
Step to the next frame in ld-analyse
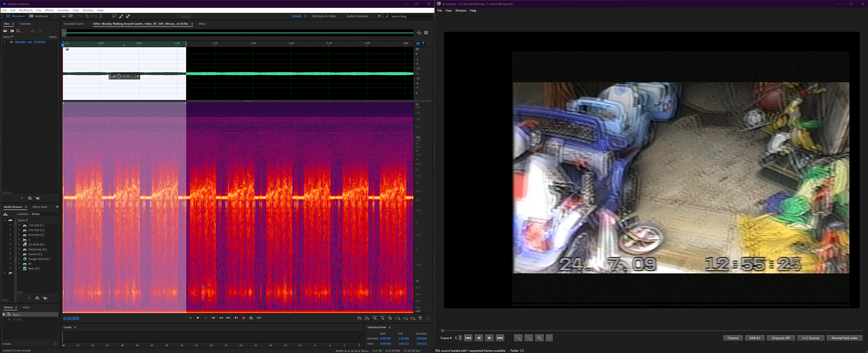[490, 338]
